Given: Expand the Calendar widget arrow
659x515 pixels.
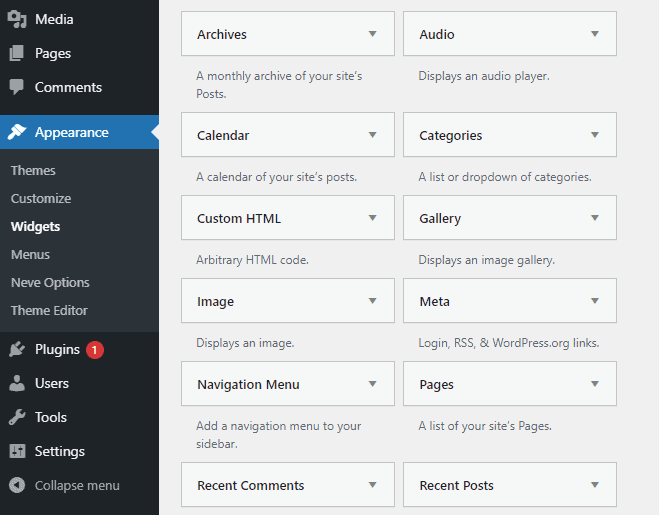Looking at the screenshot, I should [x=372, y=135].
